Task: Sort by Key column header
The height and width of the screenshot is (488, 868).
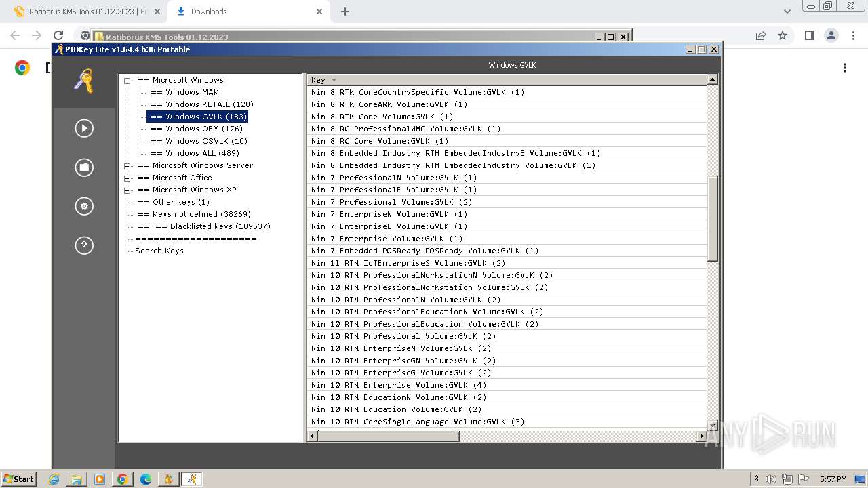Action: 507,80
